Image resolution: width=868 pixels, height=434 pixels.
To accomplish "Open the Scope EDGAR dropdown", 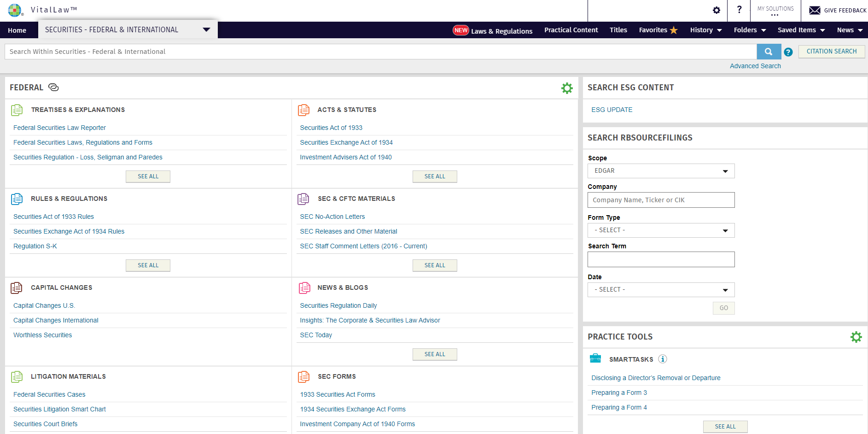I will 661,171.
